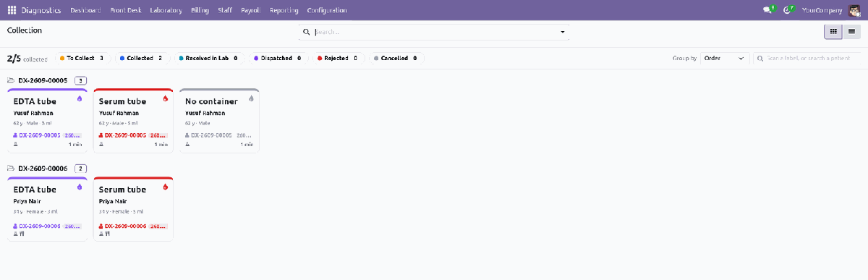Click the patient icon beside purple DX-2609-00005

coord(15,135)
